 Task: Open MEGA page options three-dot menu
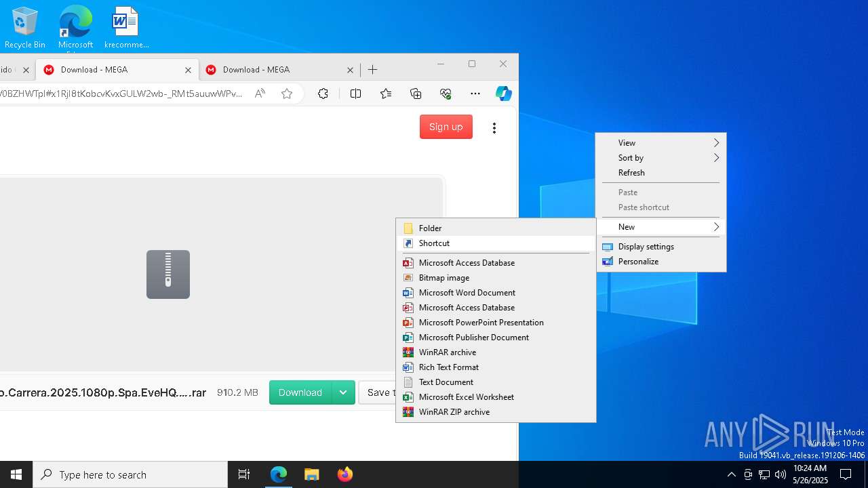pyautogui.click(x=494, y=127)
